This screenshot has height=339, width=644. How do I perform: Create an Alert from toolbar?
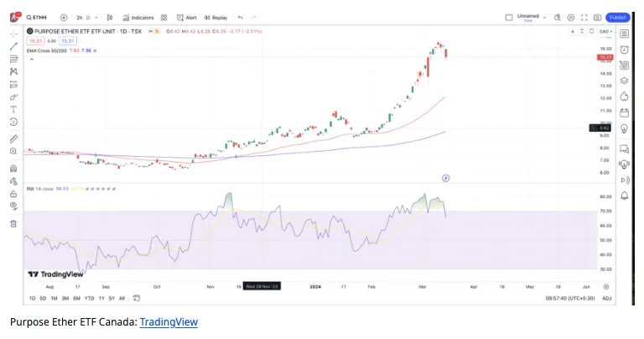coord(187,18)
